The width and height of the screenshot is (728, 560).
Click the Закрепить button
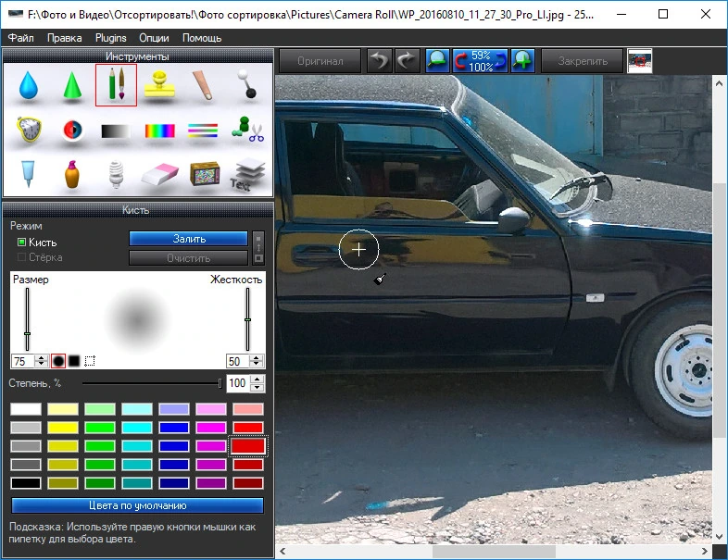click(583, 61)
